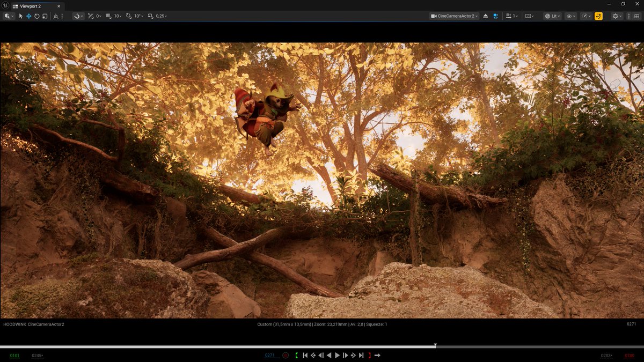Open the grid snap size 10 dropdown
This screenshot has width=644, height=362.
(x=118, y=16)
